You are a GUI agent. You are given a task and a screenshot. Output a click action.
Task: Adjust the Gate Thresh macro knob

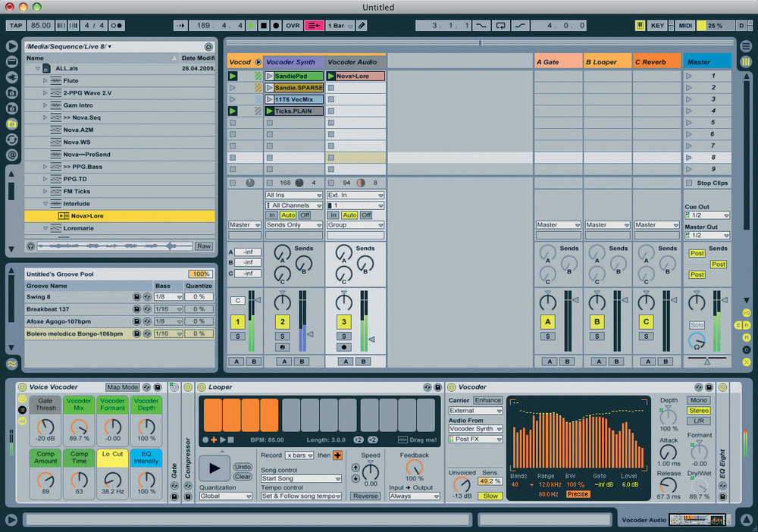pos(45,427)
